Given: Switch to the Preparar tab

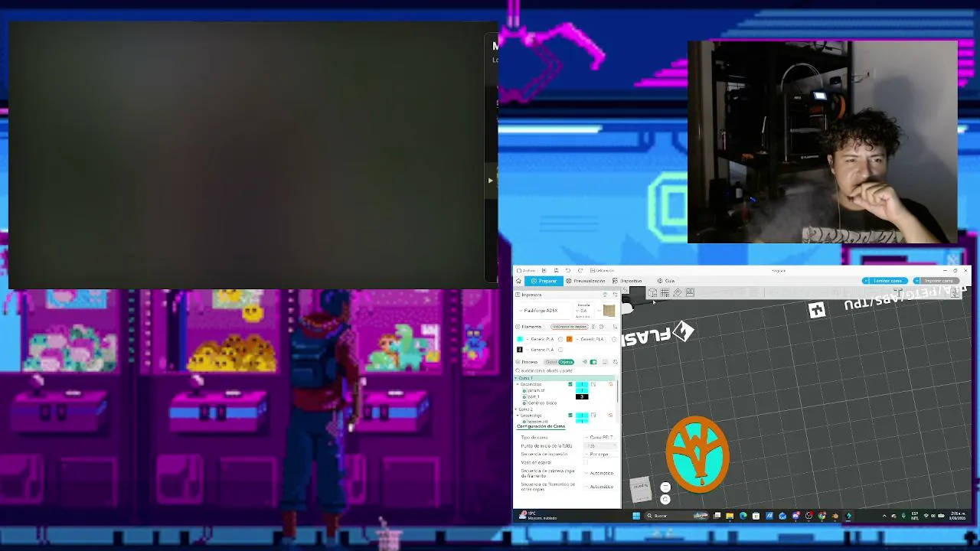Looking at the screenshot, I should pos(544,281).
